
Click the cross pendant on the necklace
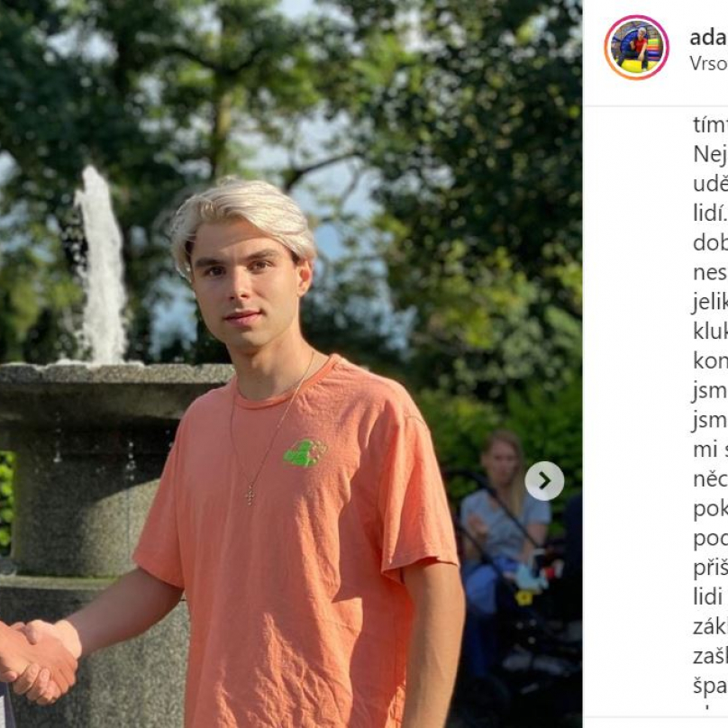[250, 495]
